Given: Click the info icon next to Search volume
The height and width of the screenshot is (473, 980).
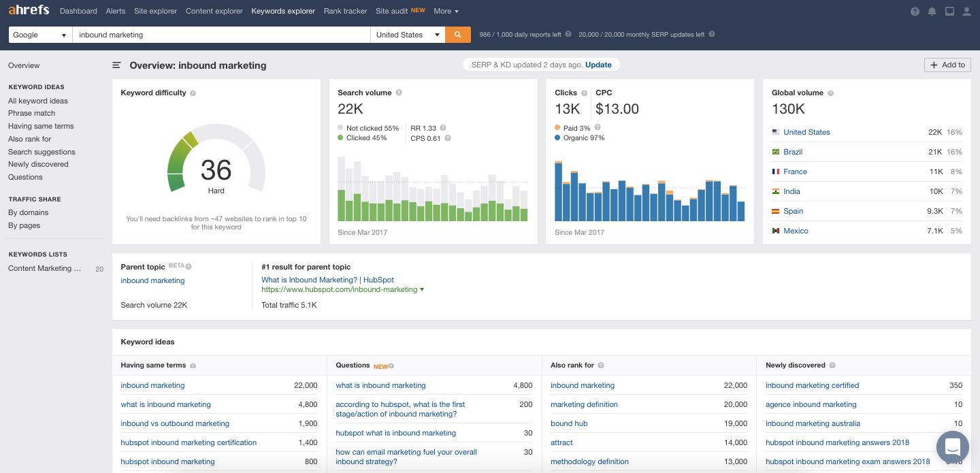Looking at the screenshot, I should 399,93.
